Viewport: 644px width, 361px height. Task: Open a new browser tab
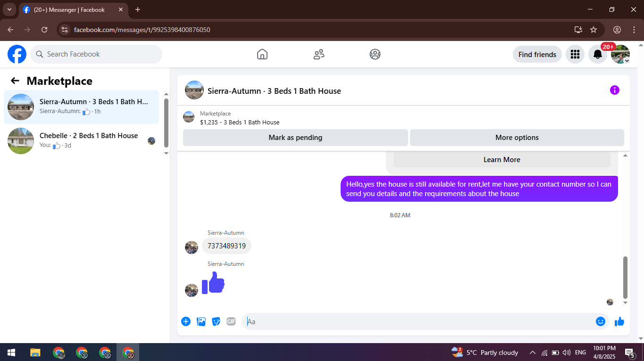(x=138, y=9)
